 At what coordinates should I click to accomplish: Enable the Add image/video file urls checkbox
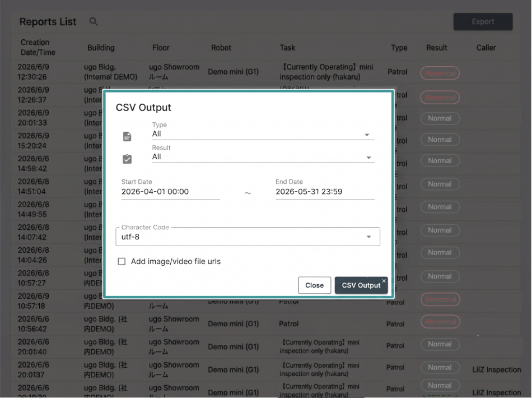pyautogui.click(x=122, y=261)
